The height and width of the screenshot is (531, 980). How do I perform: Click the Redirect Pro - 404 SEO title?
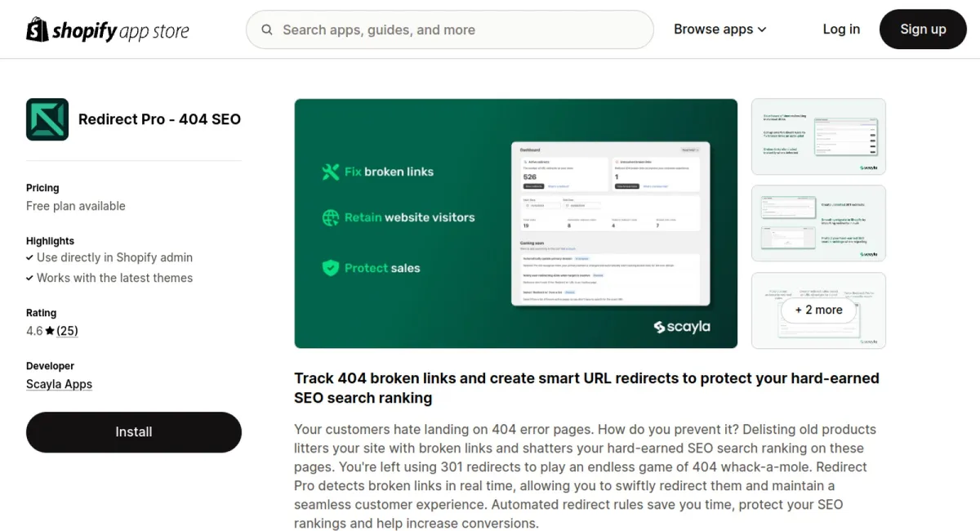tap(159, 119)
